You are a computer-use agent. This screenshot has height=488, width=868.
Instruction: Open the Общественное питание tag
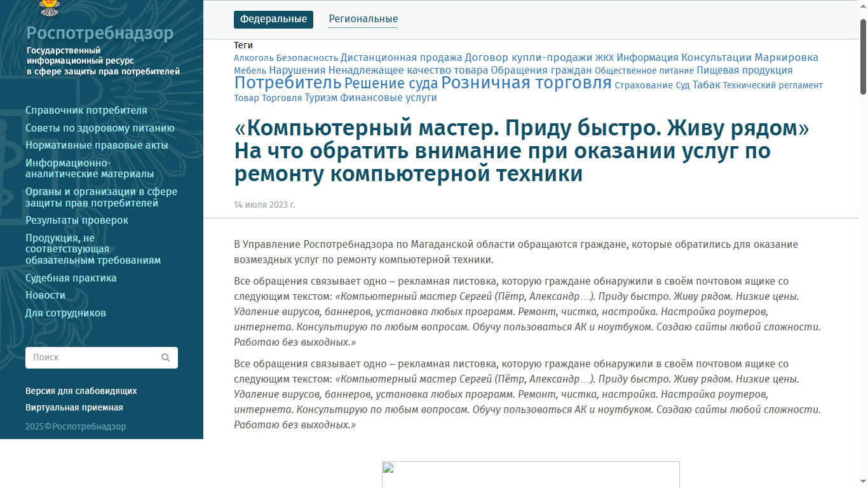644,71
